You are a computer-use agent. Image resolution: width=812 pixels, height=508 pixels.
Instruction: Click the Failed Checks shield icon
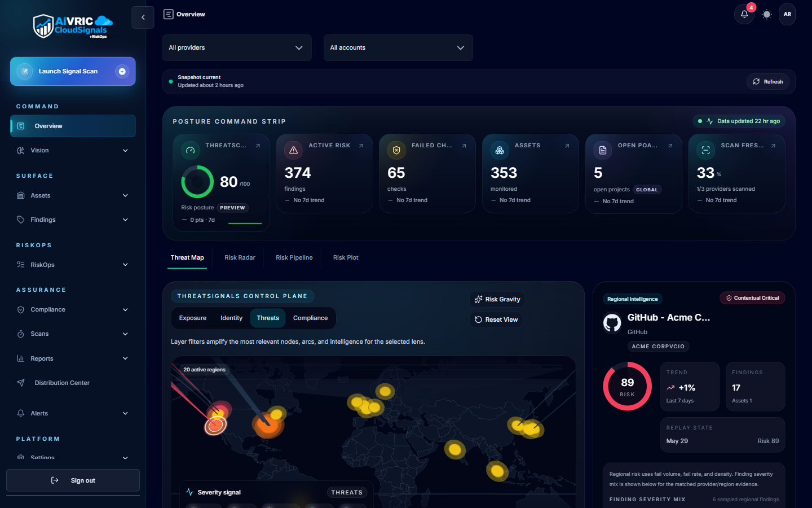[x=396, y=150]
